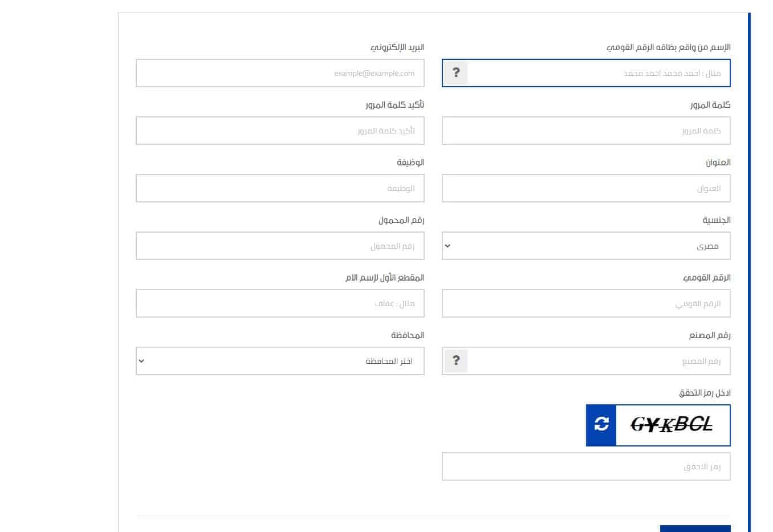Click the job input field الوظيفة
Viewport: 773px width, 532px height.
click(x=280, y=188)
